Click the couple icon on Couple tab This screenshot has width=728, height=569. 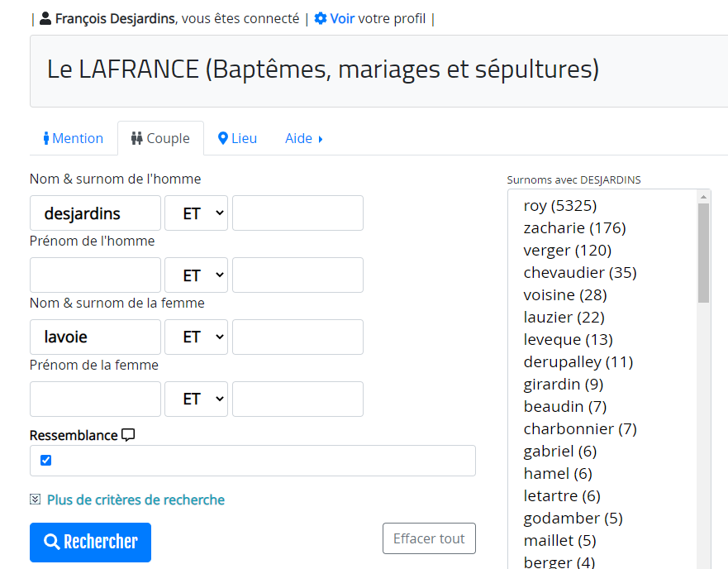[136, 138]
